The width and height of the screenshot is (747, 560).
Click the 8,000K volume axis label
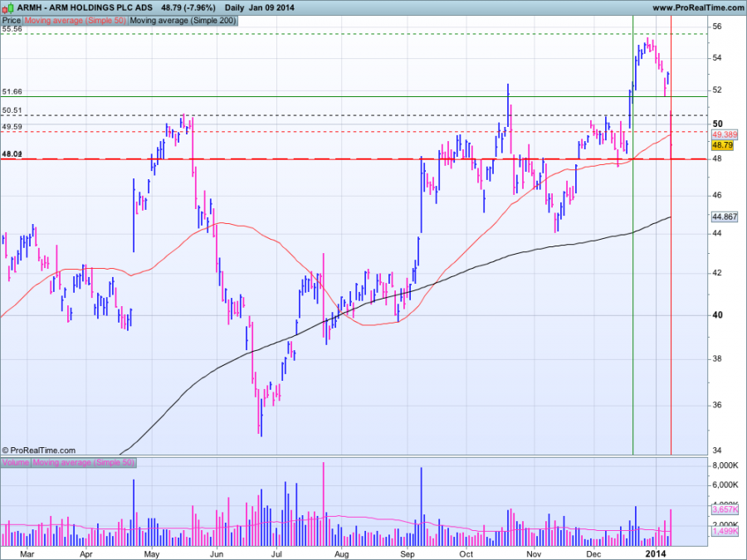tap(725, 465)
